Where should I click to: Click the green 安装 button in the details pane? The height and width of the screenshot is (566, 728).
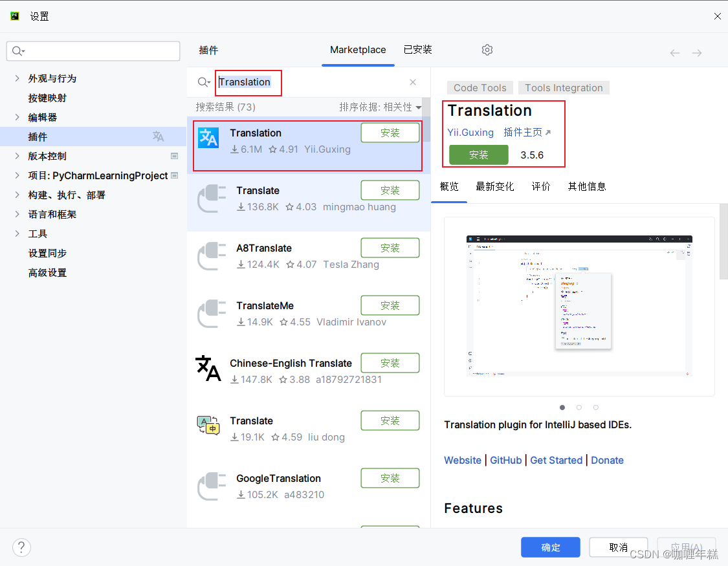tap(479, 155)
